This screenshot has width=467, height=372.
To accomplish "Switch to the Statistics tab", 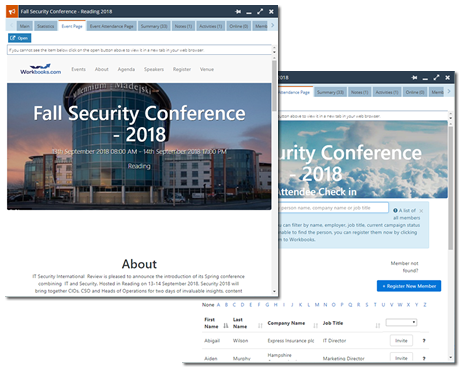I will coord(46,26).
